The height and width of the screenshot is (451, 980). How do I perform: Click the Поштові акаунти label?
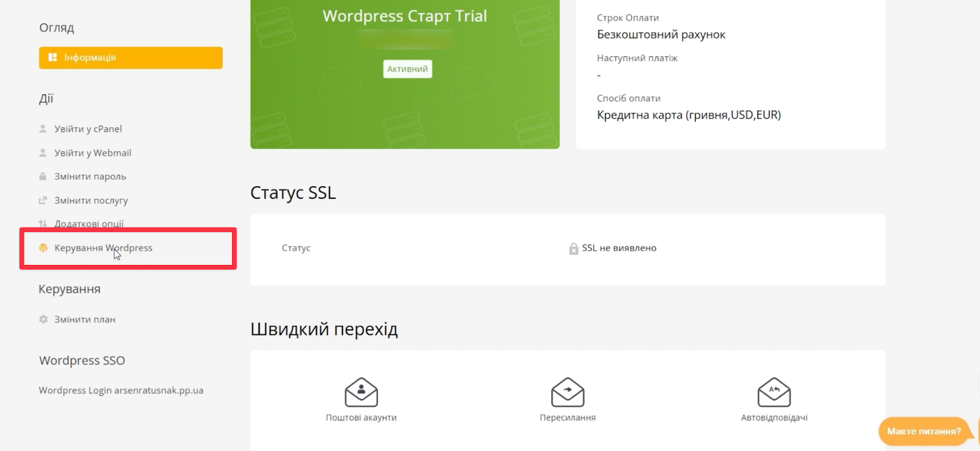(x=361, y=418)
